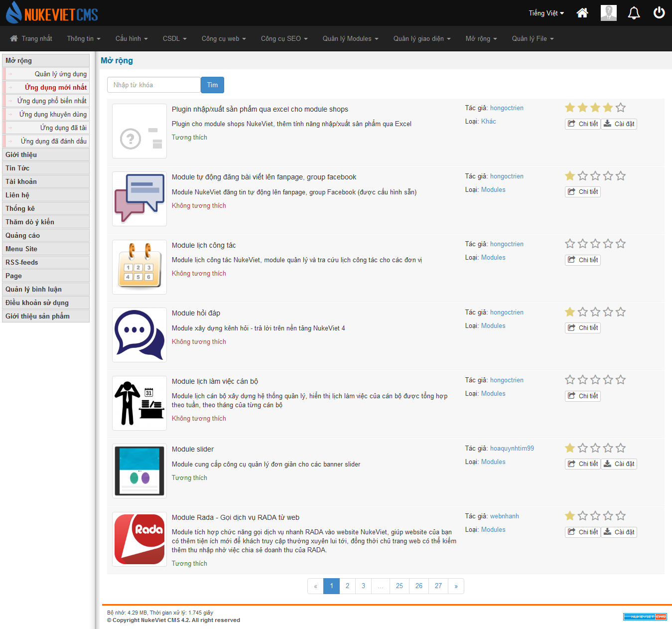Open the lịch làm việc cán bộ icon
The image size is (672, 629).
point(139,403)
